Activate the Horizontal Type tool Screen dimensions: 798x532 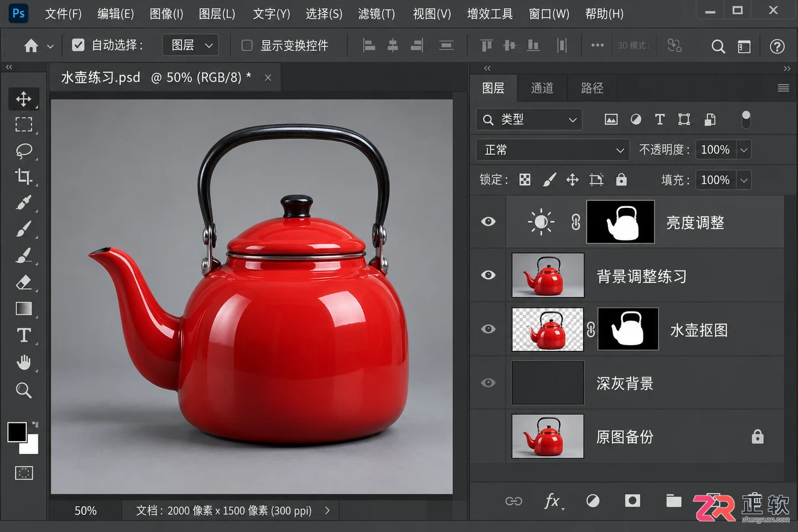click(24, 335)
